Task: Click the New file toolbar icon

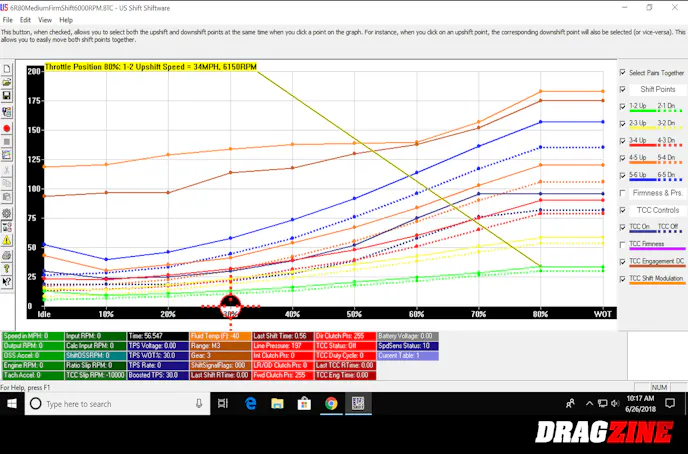Action: coord(7,69)
